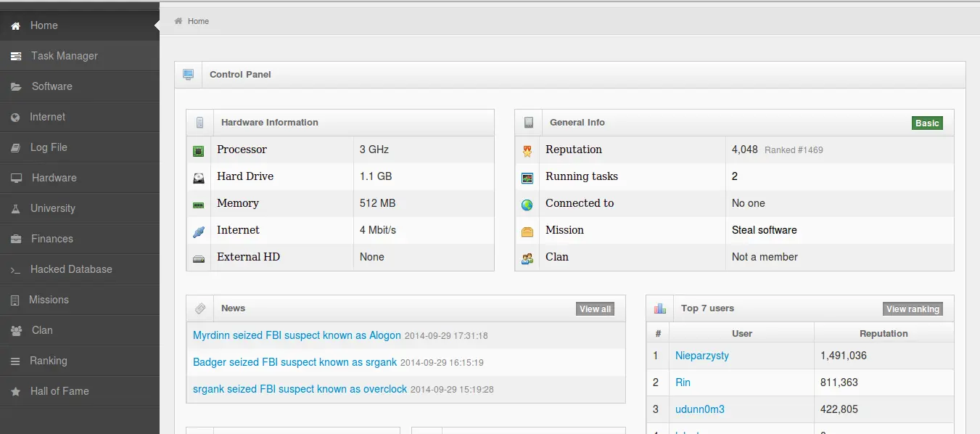Click the View ranking button
Image resolution: width=980 pixels, height=434 pixels.
coord(913,309)
